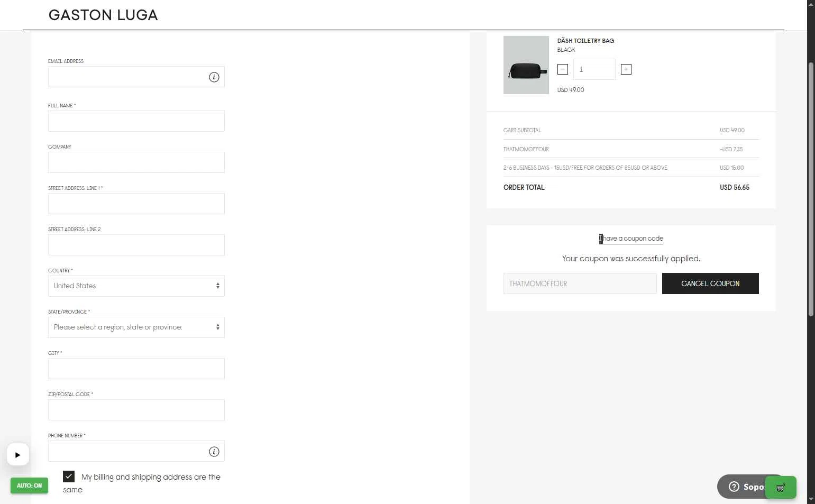Click the '-USD 7.35' discount amount

(731, 149)
